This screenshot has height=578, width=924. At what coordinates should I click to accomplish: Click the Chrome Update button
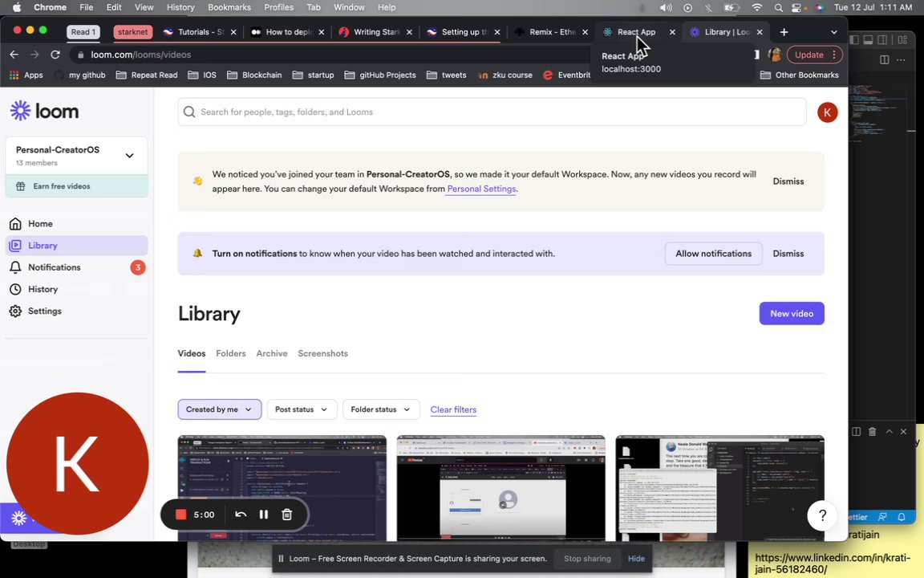(x=814, y=55)
